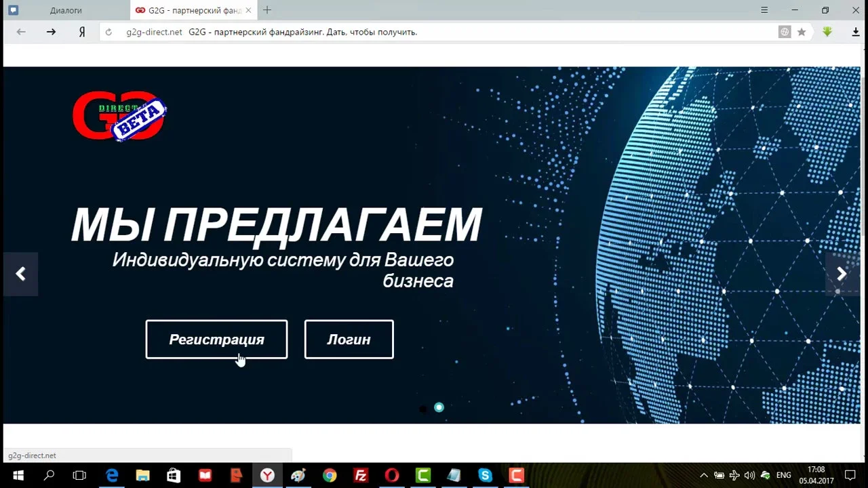The height and width of the screenshot is (488, 868).
Task: Click the globe icon in address bar
Action: pos(785,32)
